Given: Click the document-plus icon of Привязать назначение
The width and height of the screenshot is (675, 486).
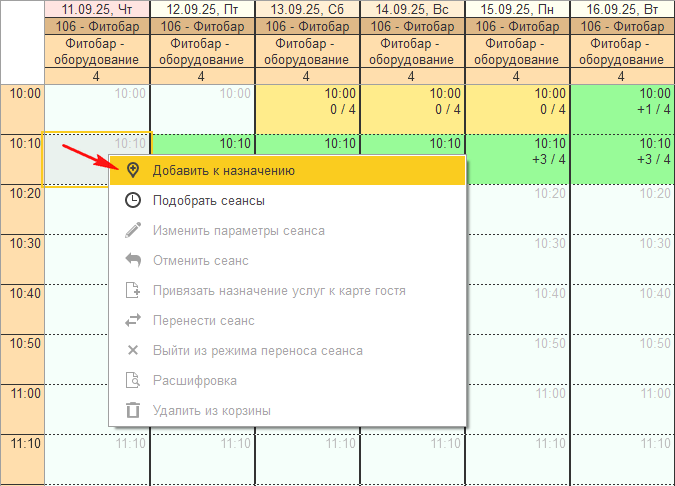Looking at the screenshot, I should tap(133, 291).
